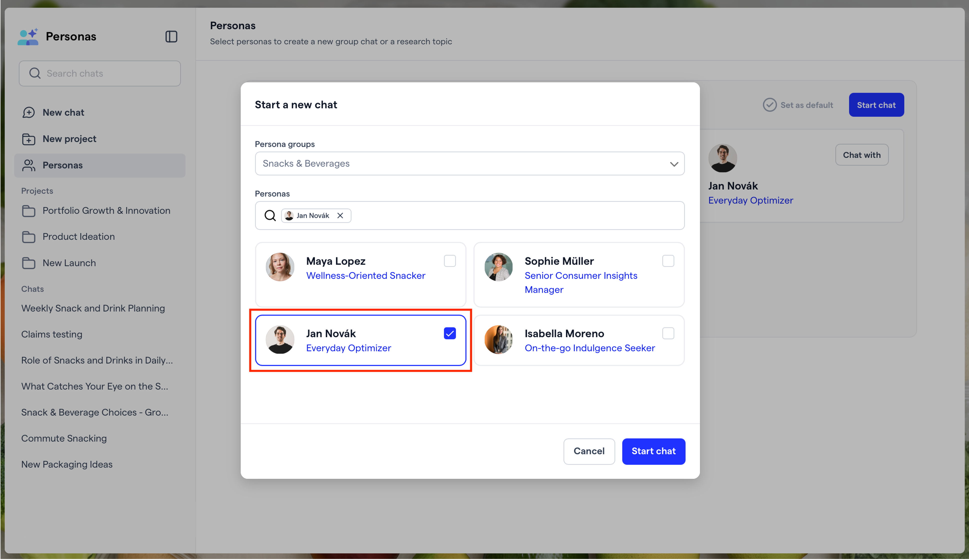Open the New Packaging Ideas chat

click(67, 464)
